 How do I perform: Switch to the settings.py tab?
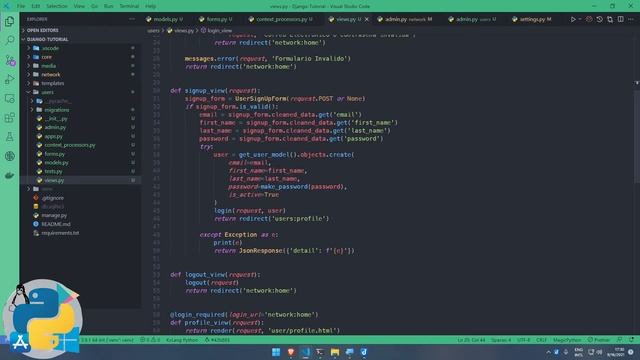tap(532, 19)
